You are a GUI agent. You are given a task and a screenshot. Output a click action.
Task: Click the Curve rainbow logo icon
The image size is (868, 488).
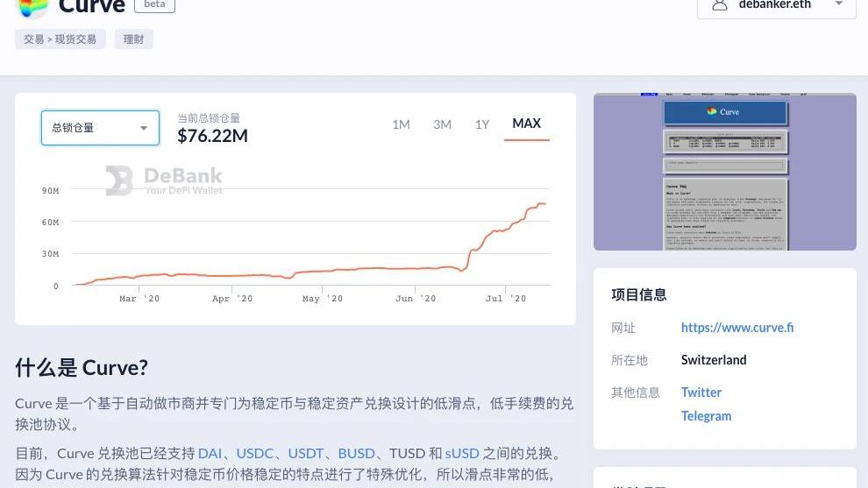(x=32, y=7)
